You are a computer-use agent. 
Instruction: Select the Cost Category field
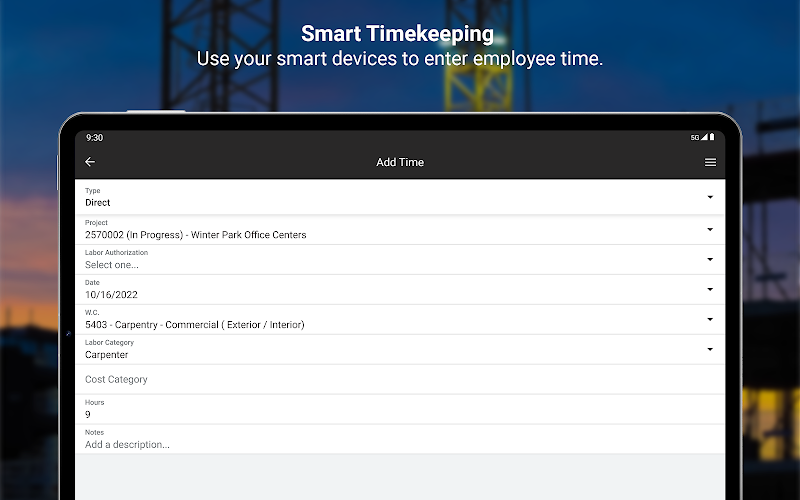pyautogui.click(x=400, y=380)
